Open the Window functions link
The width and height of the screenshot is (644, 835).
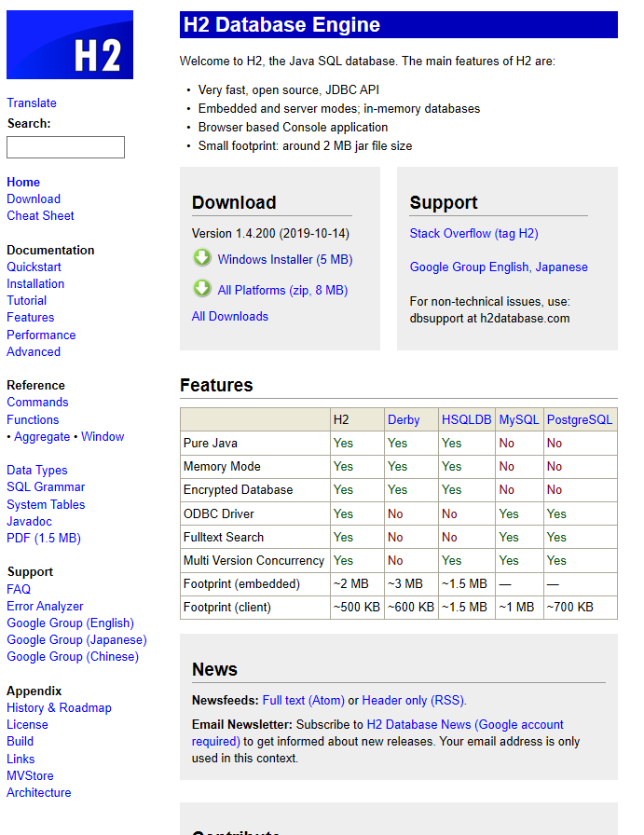[103, 437]
